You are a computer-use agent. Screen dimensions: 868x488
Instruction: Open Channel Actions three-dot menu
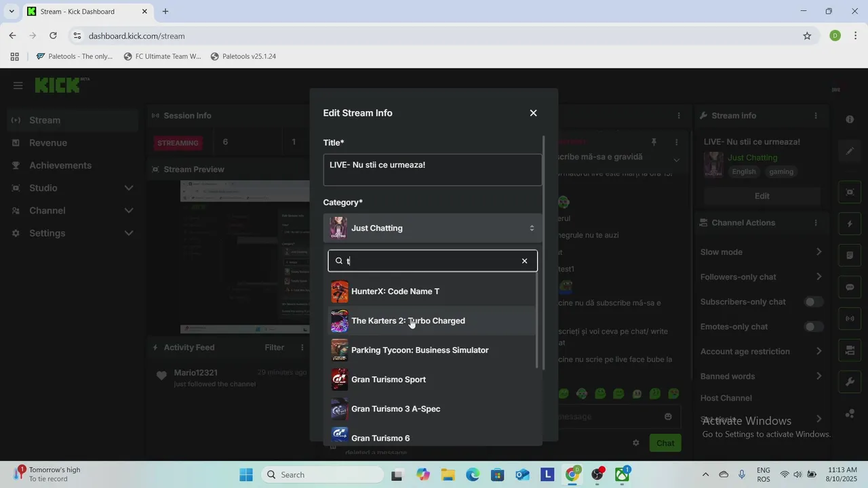(x=816, y=223)
